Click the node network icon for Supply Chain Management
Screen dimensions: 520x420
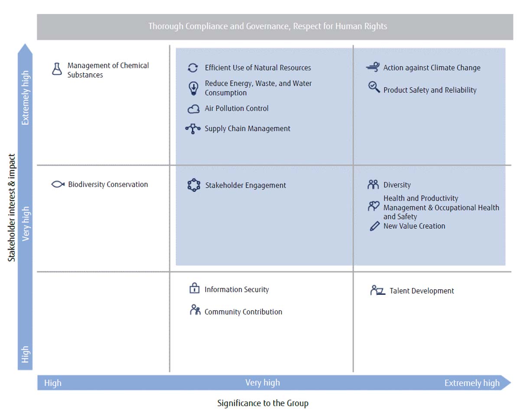point(193,129)
